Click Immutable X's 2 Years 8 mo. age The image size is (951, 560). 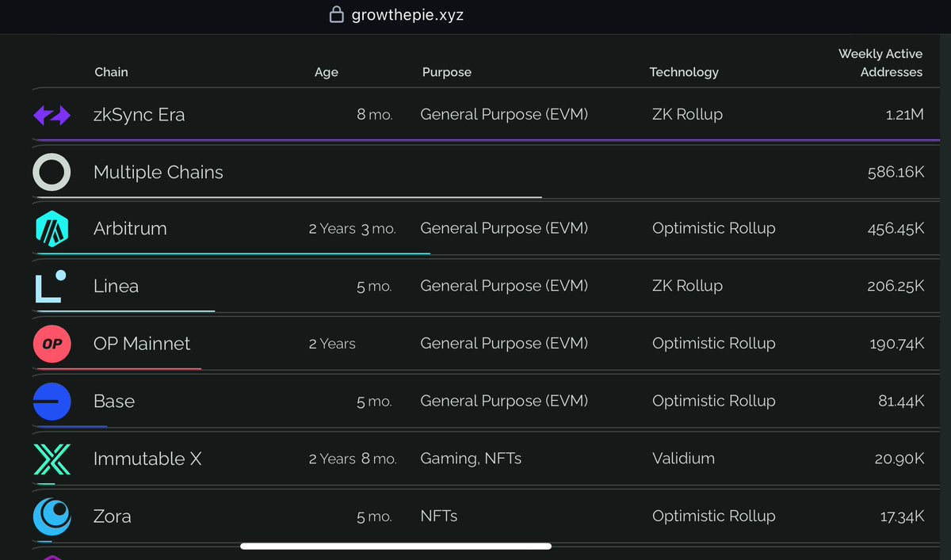coord(353,459)
